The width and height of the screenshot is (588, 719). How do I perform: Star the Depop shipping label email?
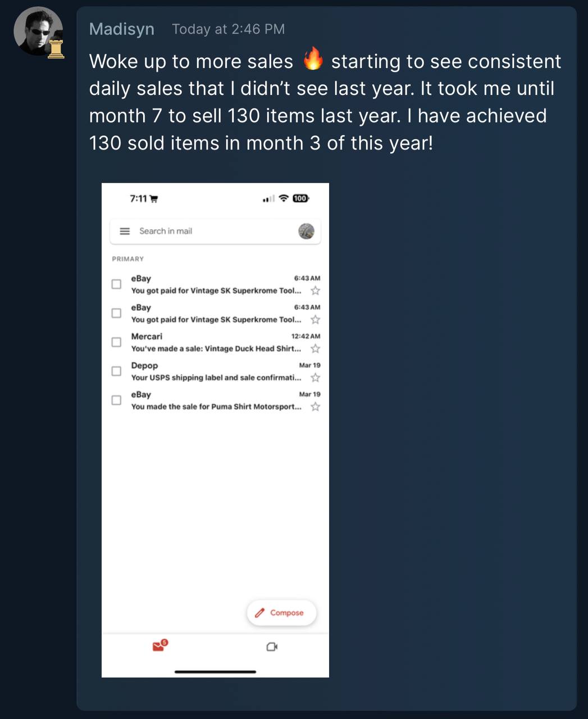316,377
